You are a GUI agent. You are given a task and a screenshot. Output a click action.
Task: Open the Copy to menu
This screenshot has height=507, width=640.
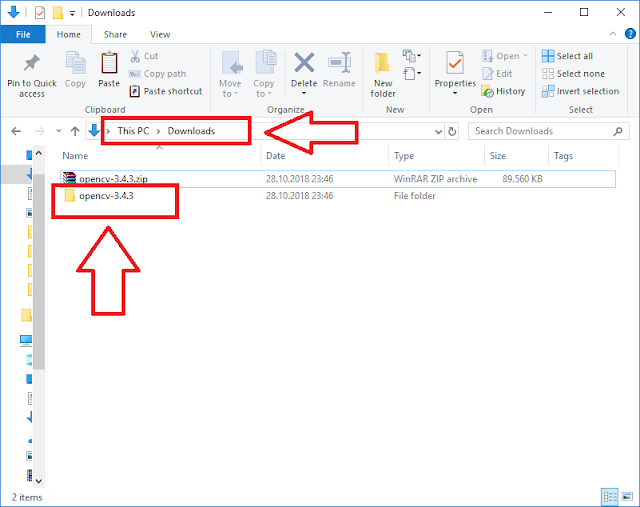click(264, 75)
